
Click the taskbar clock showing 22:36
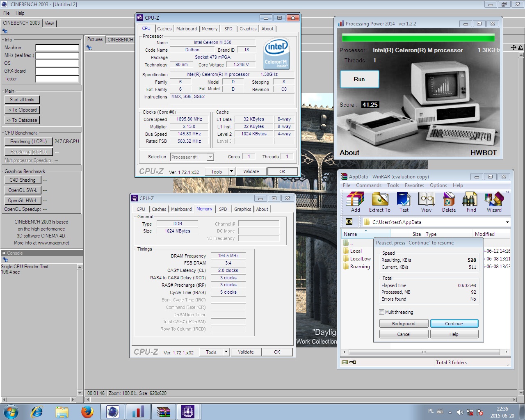[x=502, y=412]
